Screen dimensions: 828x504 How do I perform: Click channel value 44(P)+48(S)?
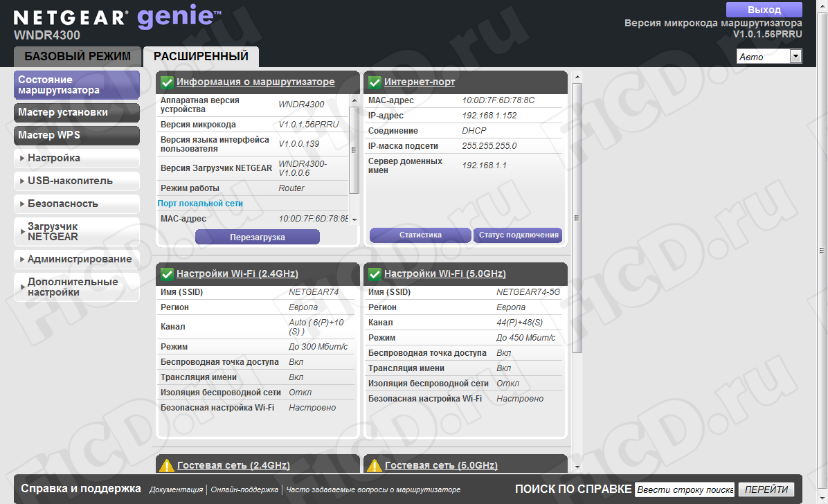[x=520, y=323]
